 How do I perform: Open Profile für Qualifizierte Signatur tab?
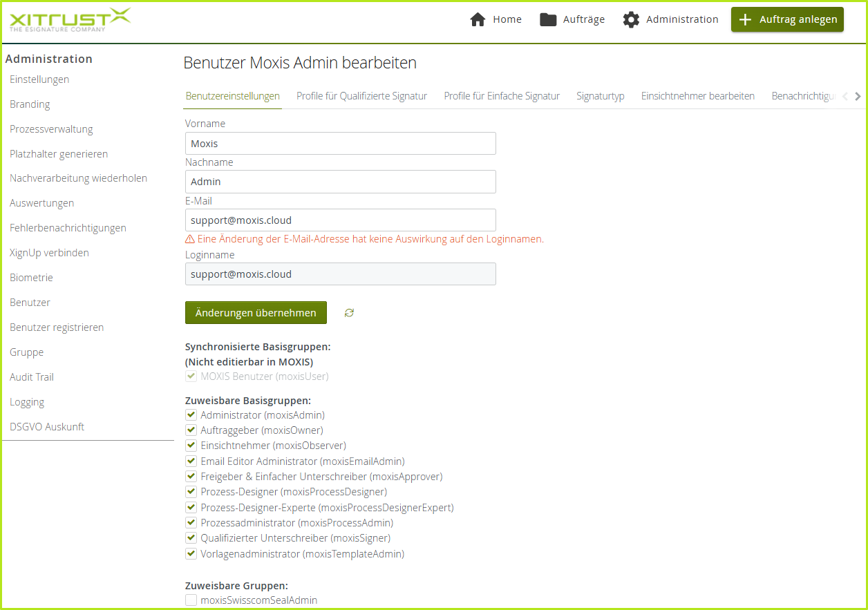(361, 96)
